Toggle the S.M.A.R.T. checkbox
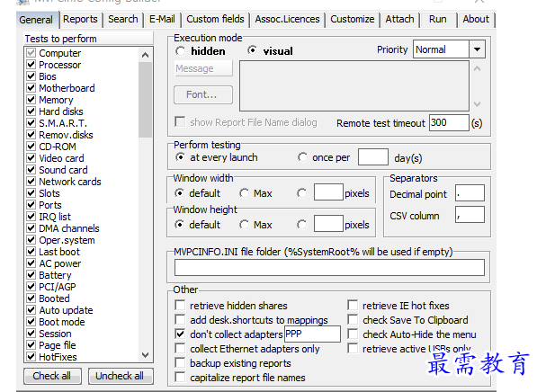The height and width of the screenshot is (392, 537). [31, 122]
